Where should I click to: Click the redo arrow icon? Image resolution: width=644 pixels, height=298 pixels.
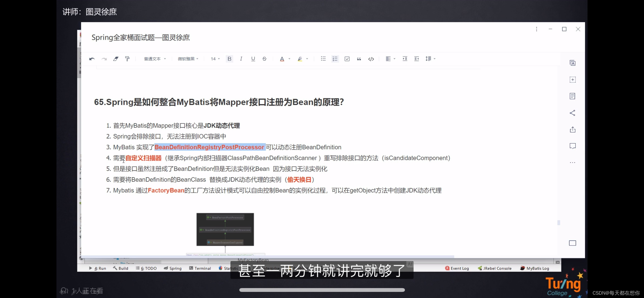104,59
